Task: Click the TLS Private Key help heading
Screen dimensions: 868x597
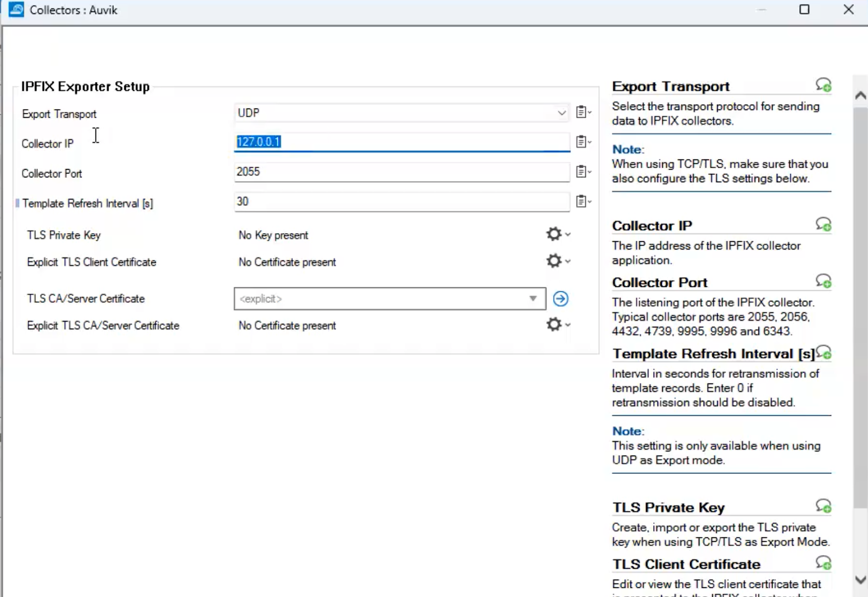Action: 668,508
